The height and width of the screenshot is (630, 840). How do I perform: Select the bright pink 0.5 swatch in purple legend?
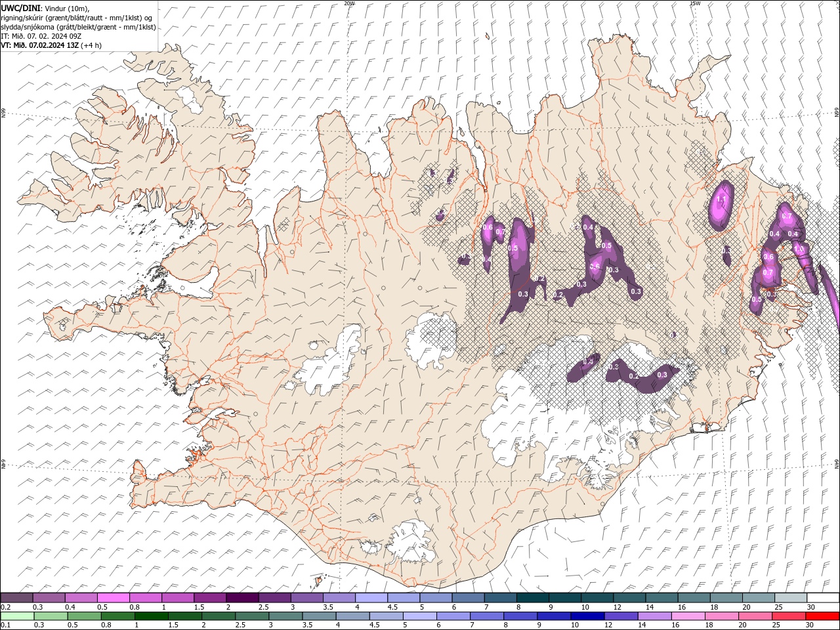coord(113,598)
